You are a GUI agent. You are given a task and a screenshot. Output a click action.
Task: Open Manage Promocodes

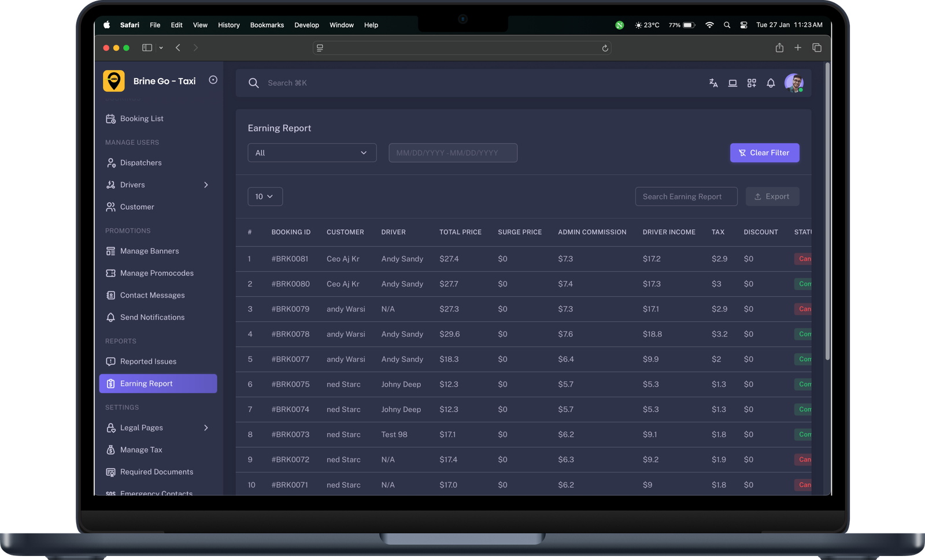pyautogui.click(x=158, y=273)
